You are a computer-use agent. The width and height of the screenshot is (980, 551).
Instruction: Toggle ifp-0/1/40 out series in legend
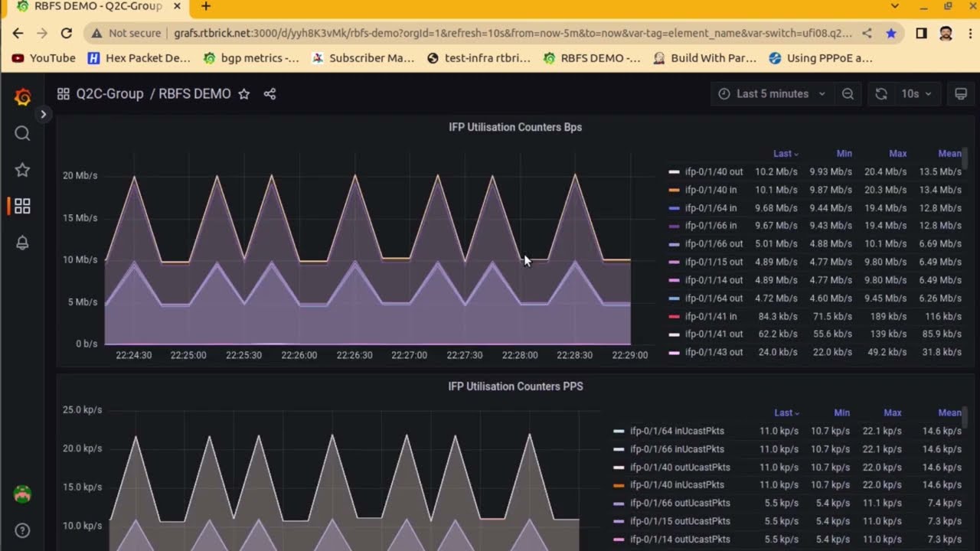(714, 172)
